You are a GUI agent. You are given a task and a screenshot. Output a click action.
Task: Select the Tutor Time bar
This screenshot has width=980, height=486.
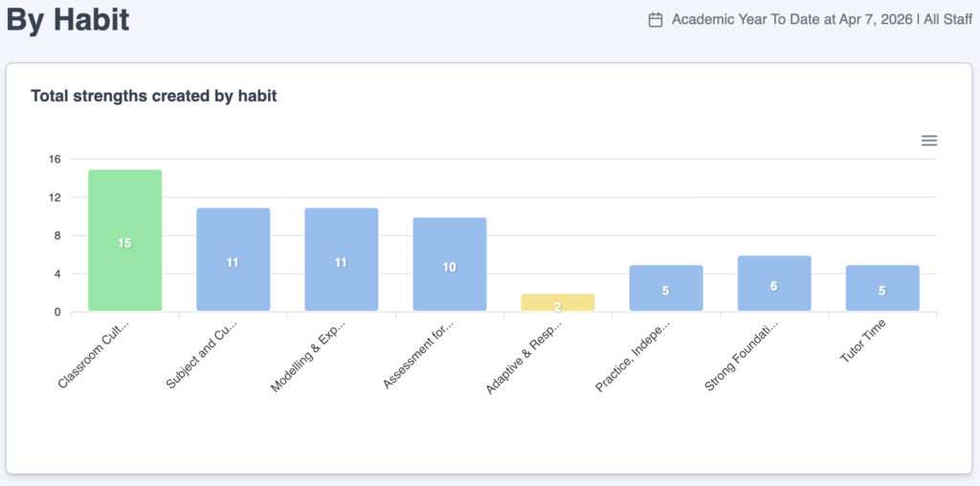point(881,288)
